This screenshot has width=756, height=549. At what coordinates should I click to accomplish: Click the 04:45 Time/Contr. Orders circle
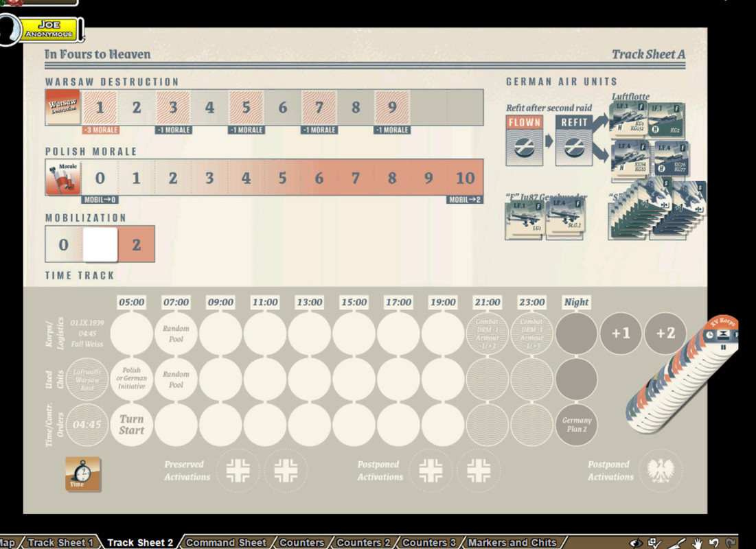click(x=87, y=425)
